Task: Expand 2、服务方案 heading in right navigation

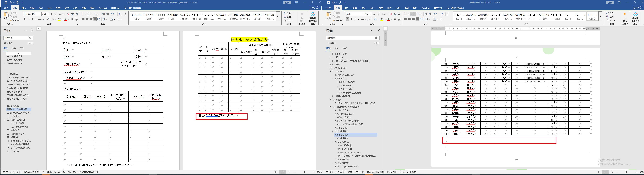Action: tap(330, 57)
